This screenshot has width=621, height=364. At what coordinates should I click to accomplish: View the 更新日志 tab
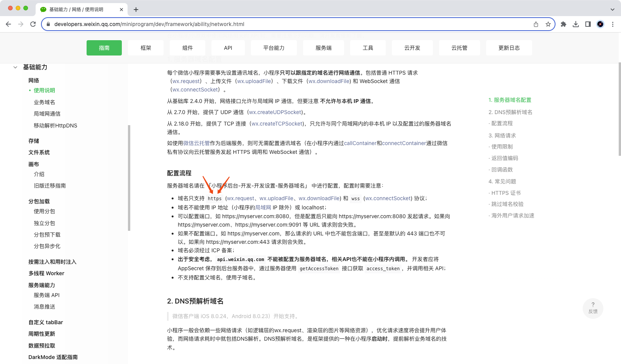[509, 48]
